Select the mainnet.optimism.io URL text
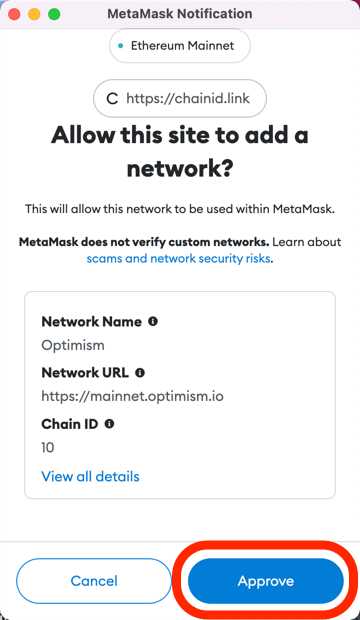This screenshot has height=620, width=360. (x=133, y=396)
